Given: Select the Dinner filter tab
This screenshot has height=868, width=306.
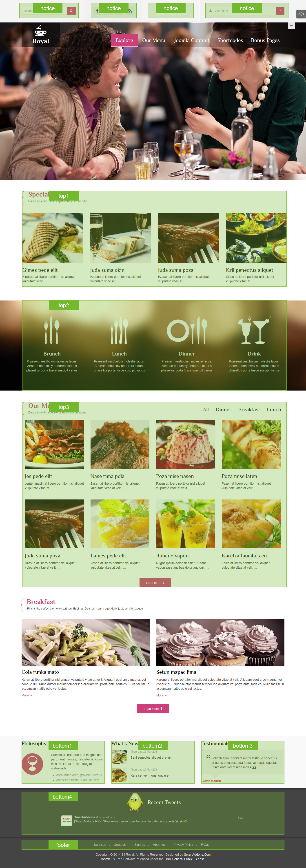Looking at the screenshot, I should click(223, 409).
